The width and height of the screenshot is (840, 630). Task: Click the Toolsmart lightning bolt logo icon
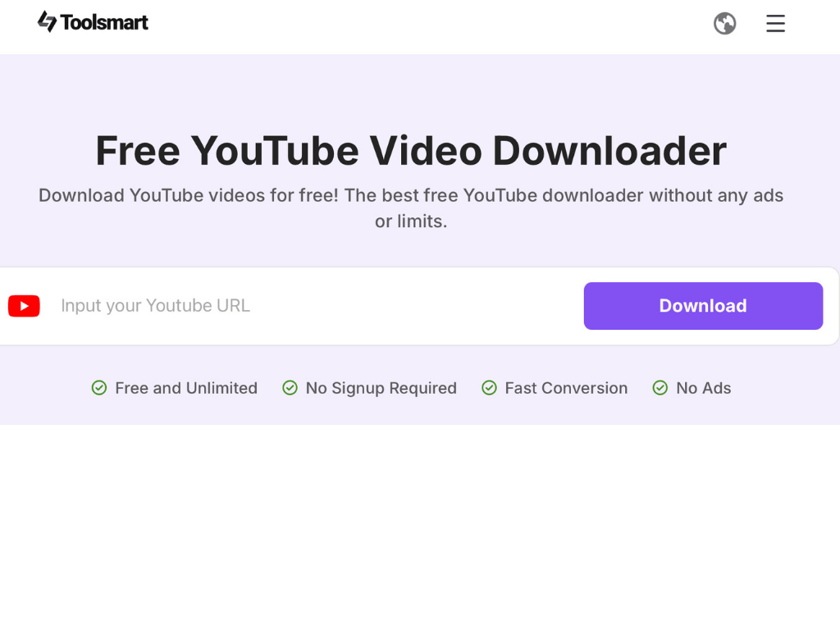(x=47, y=22)
